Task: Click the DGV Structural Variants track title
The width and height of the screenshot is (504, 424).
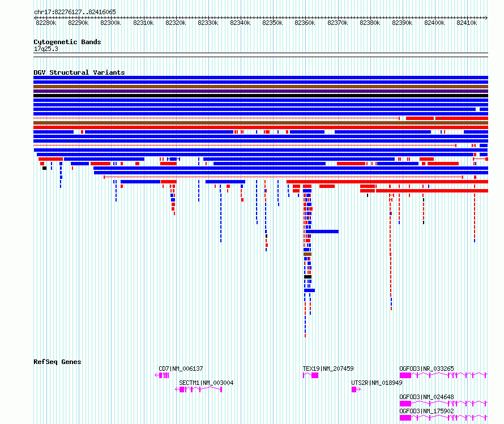Action: [79, 72]
